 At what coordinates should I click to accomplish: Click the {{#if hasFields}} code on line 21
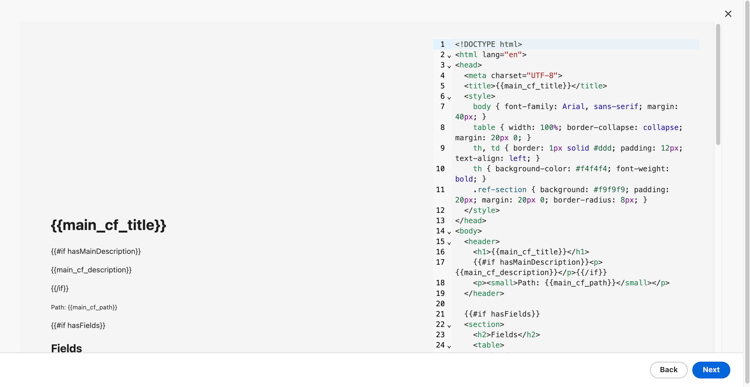click(x=502, y=314)
